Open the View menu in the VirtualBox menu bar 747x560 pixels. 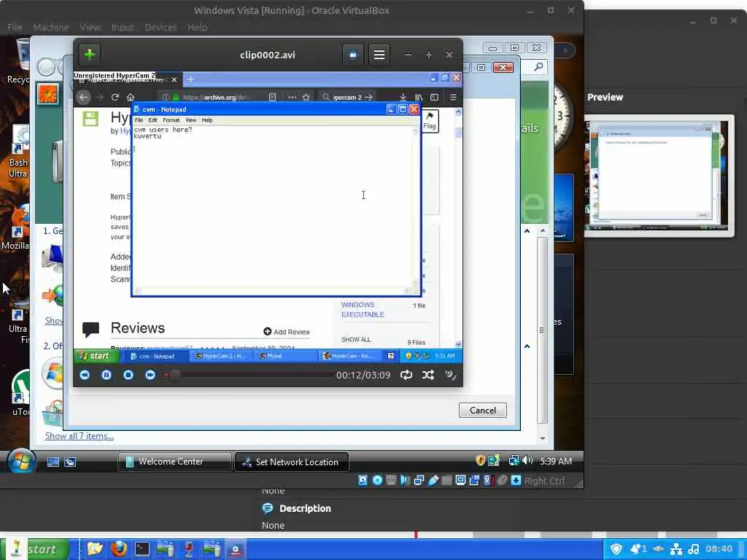[x=90, y=27]
